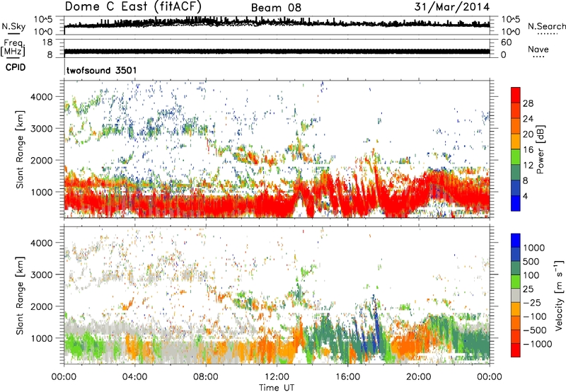Click the 'Beam 08' label
Viewport: 566px width, 392px height.
point(276,8)
